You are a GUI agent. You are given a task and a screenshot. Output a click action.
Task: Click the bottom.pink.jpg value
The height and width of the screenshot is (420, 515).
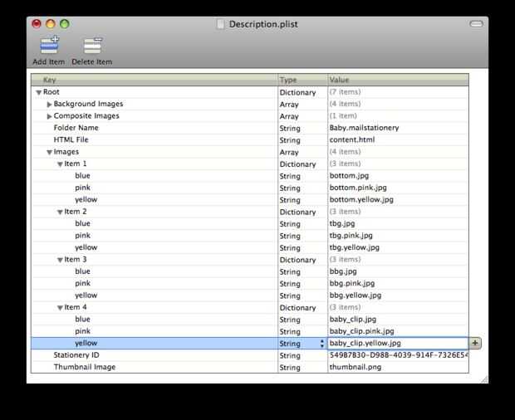pyautogui.click(x=358, y=188)
